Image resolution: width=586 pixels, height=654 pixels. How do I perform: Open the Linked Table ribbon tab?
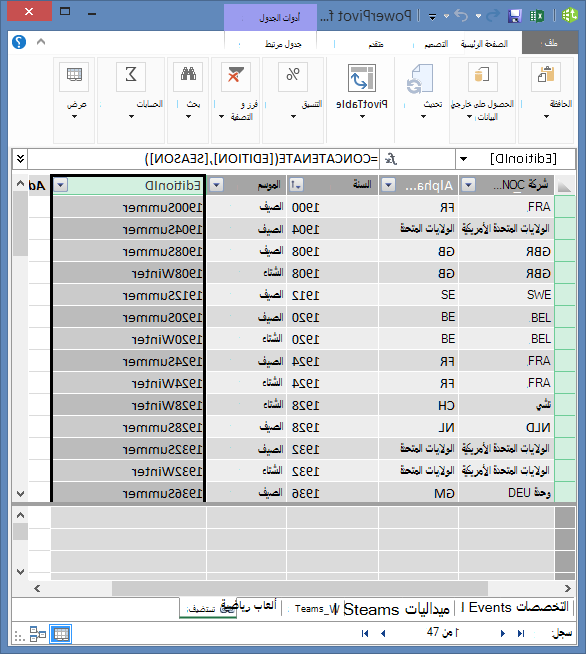[x=283, y=44]
